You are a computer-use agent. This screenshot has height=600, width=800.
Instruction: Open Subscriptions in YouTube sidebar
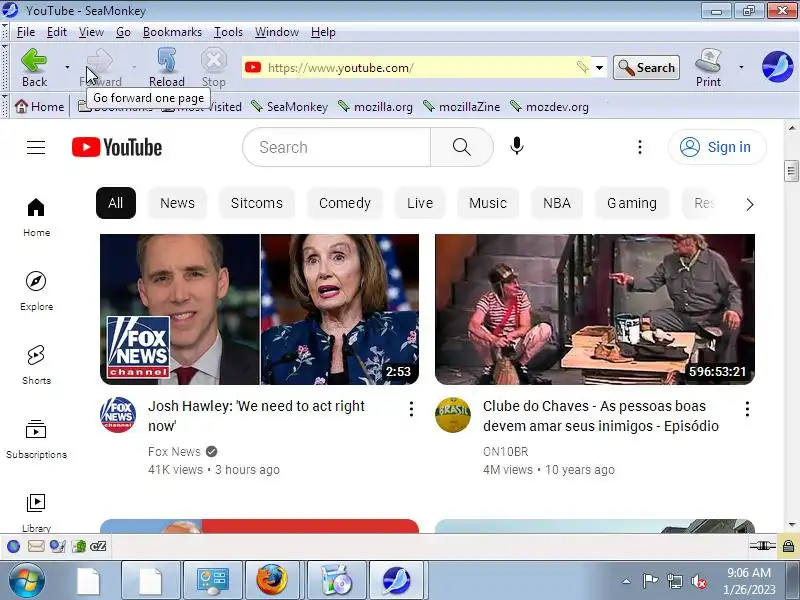36,439
